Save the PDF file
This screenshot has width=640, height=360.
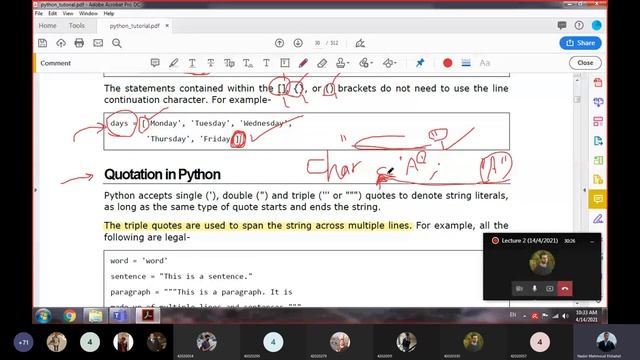[42, 43]
